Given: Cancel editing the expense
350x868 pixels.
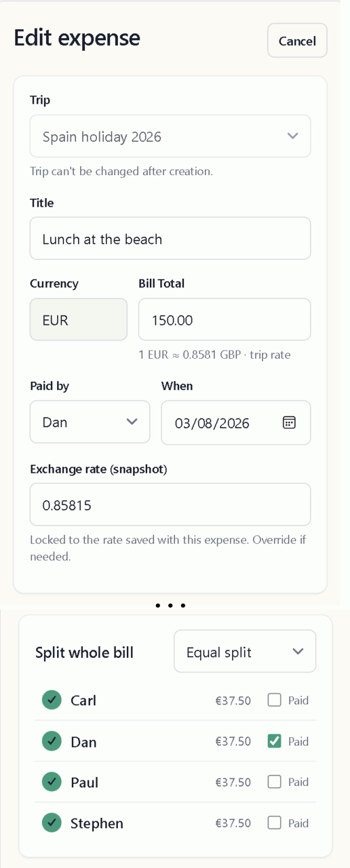Looking at the screenshot, I should [297, 41].
